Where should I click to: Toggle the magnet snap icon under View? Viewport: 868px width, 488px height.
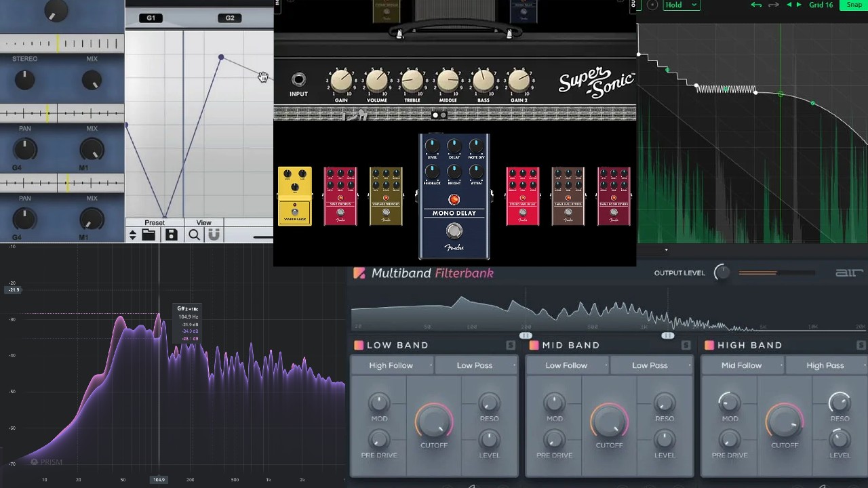coord(214,235)
